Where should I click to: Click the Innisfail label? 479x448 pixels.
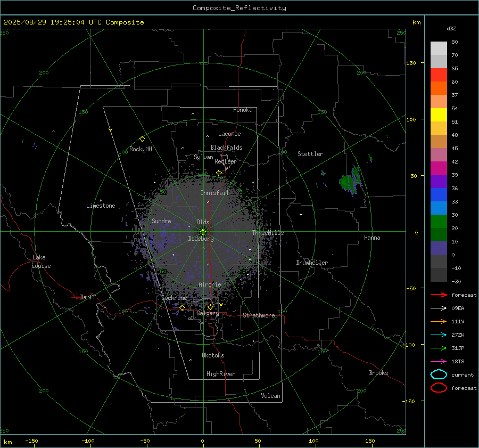[214, 193]
